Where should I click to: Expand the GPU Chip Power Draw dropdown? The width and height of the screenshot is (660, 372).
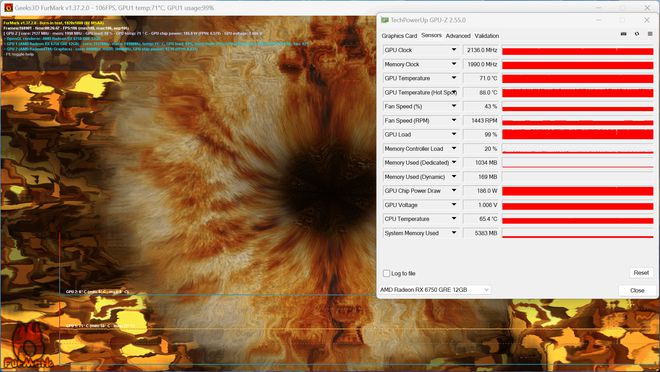click(x=454, y=191)
